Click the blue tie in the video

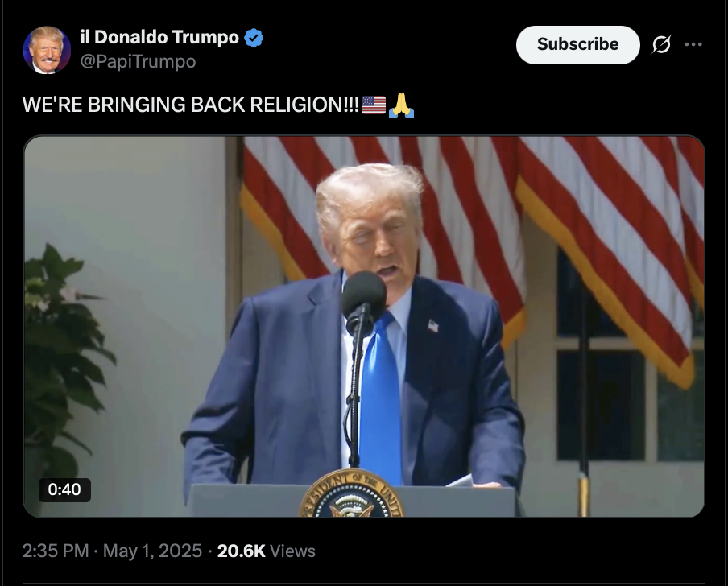coord(380,398)
